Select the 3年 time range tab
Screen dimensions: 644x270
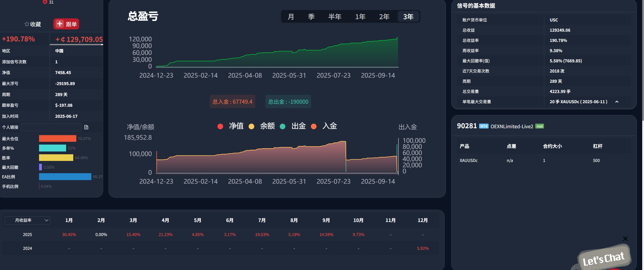click(x=408, y=17)
